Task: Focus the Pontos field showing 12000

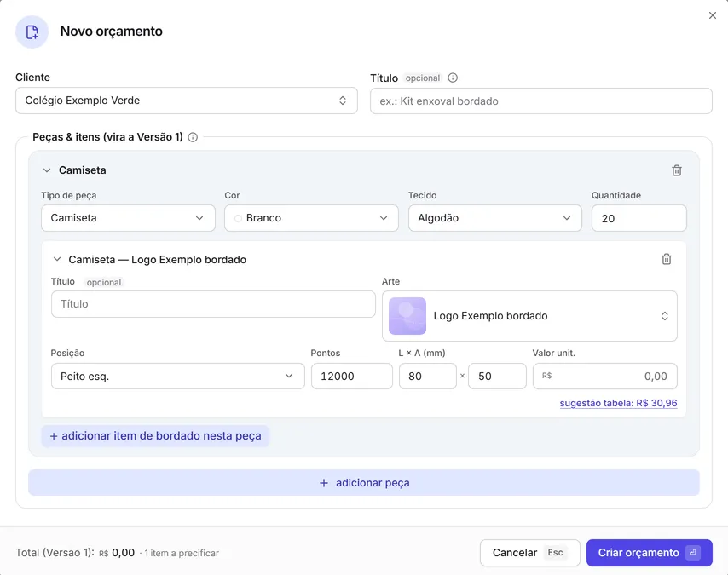Action: [352, 376]
